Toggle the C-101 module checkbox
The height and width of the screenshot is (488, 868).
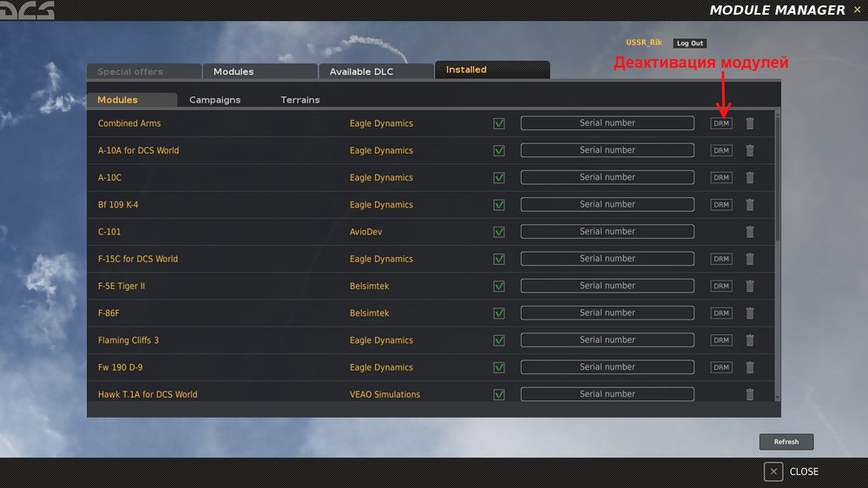499,232
